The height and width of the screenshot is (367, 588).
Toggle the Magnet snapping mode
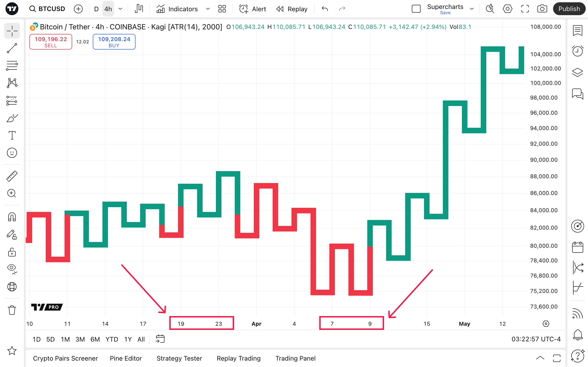pyautogui.click(x=12, y=217)
